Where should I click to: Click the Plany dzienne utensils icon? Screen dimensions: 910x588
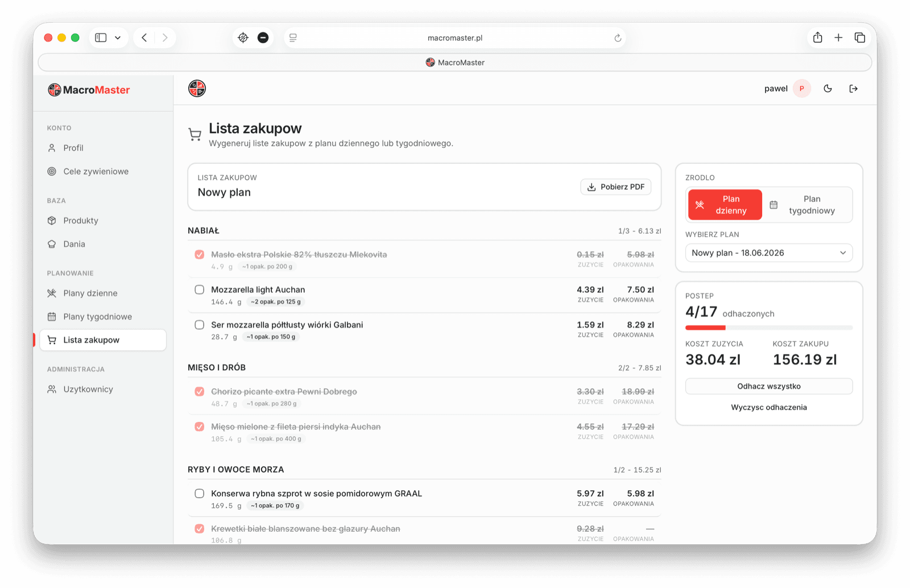pyautogui.click(x=52, y=293)
